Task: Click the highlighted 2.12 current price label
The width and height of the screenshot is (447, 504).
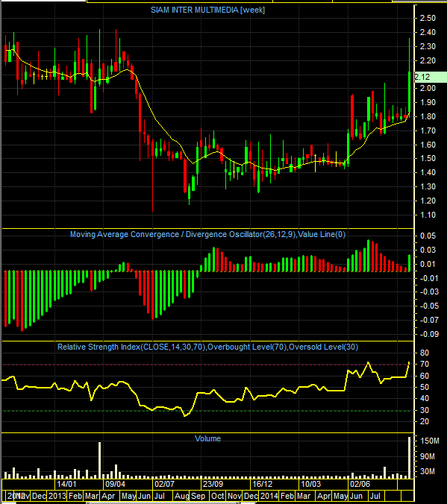Action: [431, 77]
